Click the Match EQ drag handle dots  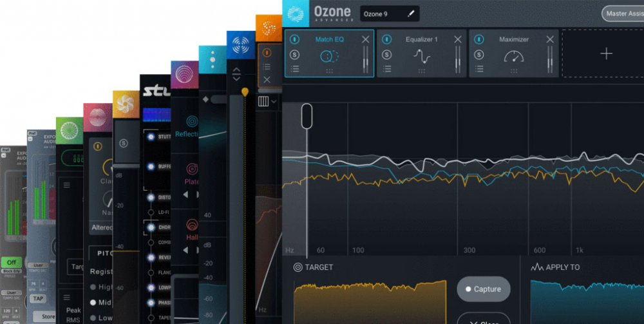329,71
